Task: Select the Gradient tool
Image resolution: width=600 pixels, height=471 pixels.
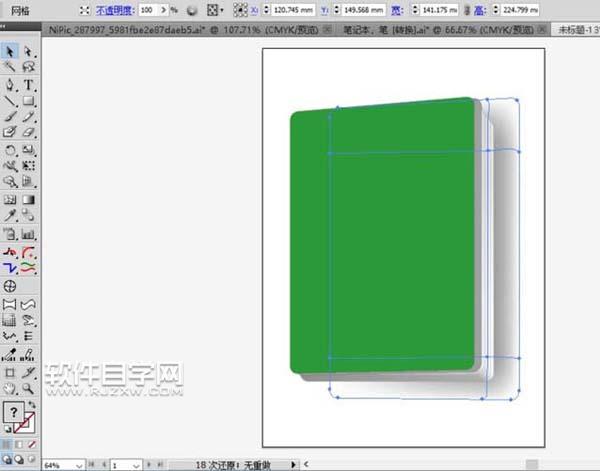Action: [29, 199]
